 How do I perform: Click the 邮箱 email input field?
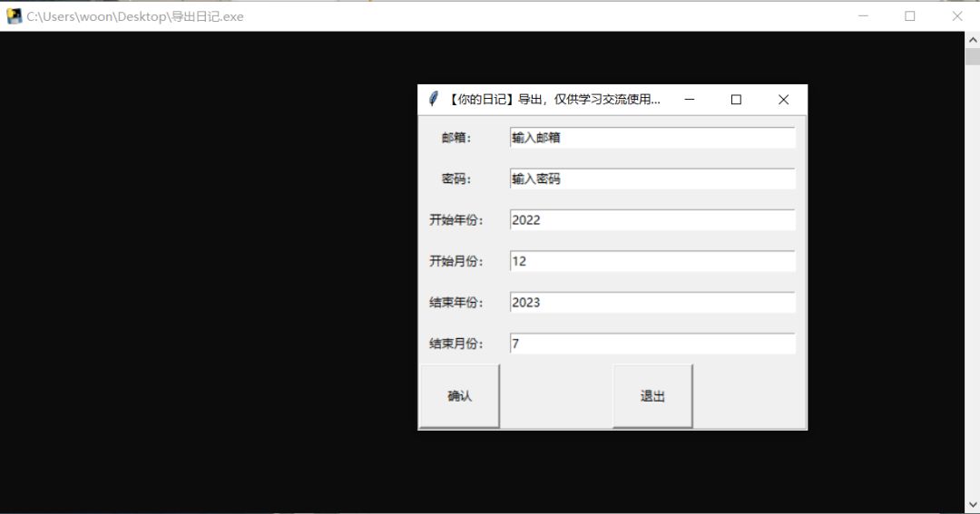652,138
